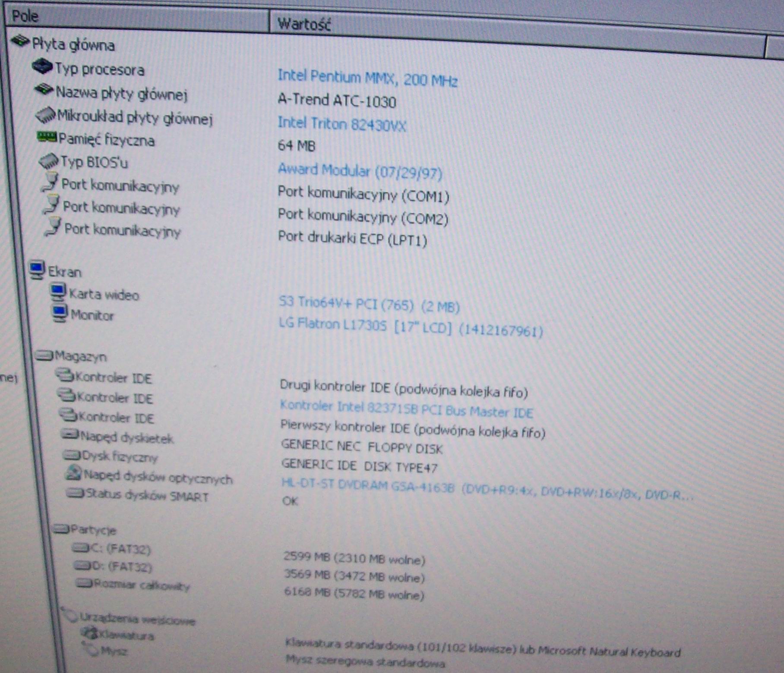Select 6168 MB (5782 MB wolne) value
This screenshot has height=673, width=784.
[354, 594]
